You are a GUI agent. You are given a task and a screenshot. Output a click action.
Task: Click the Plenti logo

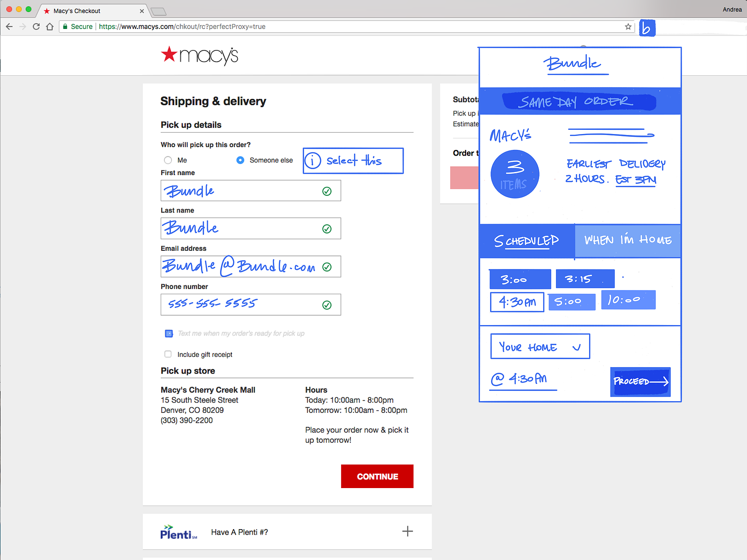pos(178,532)
